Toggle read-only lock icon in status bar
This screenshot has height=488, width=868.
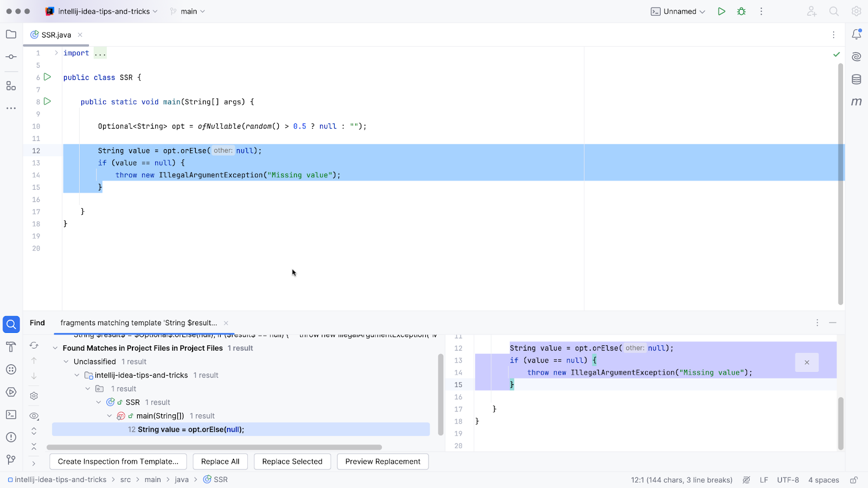point(853,480)
